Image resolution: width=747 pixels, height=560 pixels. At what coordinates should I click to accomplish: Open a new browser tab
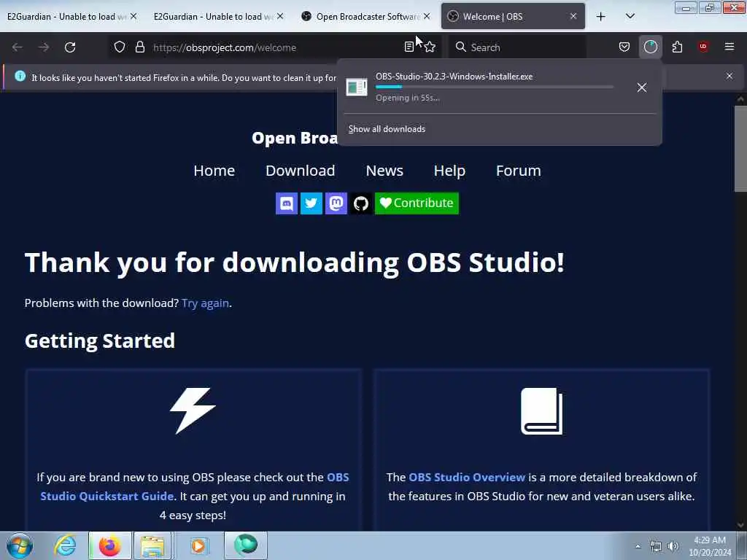coord(601,17)
